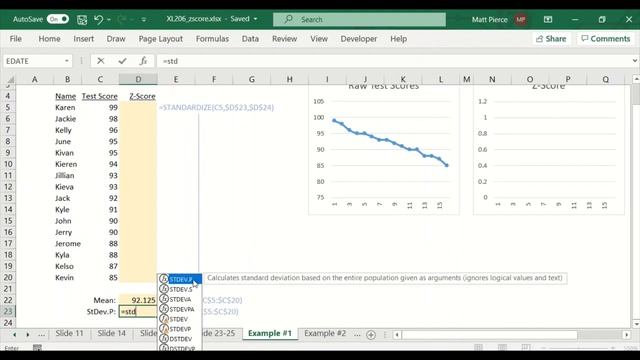Choose STDEVA from autocomplete list

pos(180,299)
